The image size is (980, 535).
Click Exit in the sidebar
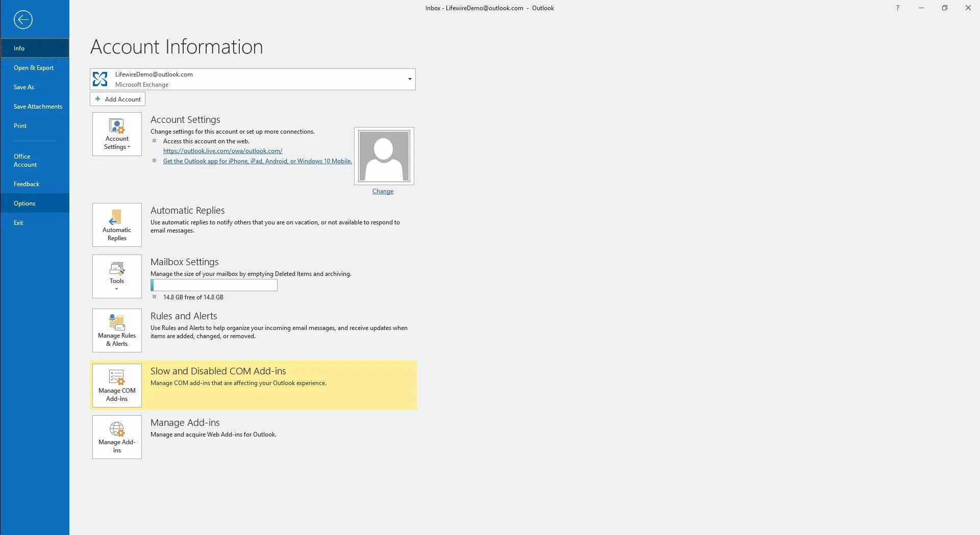click(x=35, y=223)
